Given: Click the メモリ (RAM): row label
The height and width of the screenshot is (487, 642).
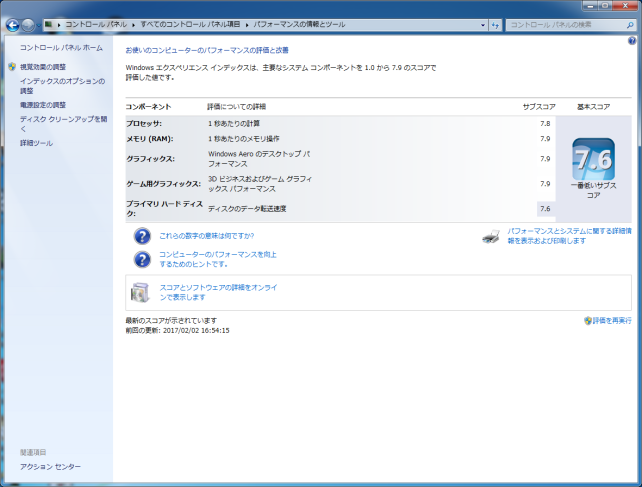Looking at the screenshot, I should (x=149, y=139).
